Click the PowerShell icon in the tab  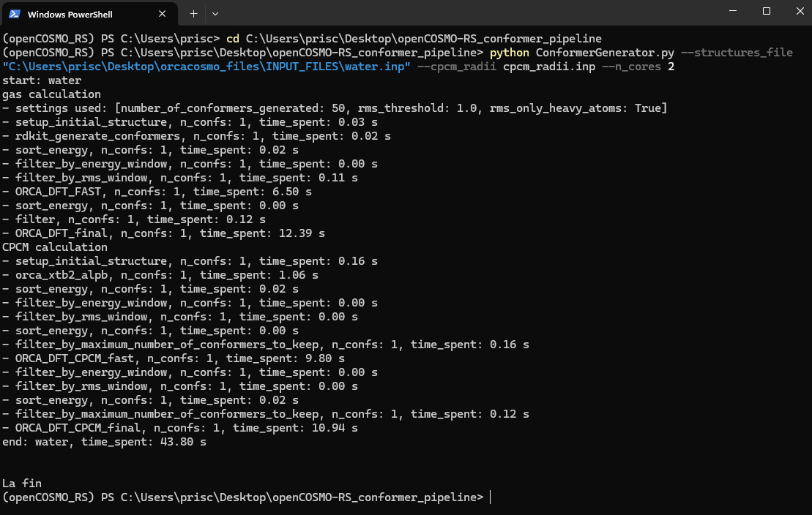pos(15,14)
